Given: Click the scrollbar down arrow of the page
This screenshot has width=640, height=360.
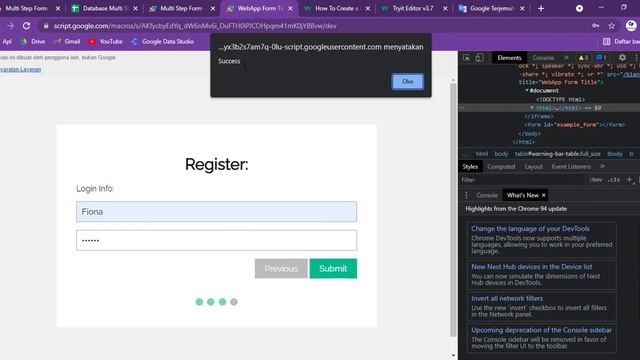Looking at the screenshot, I should pos(453,356).
